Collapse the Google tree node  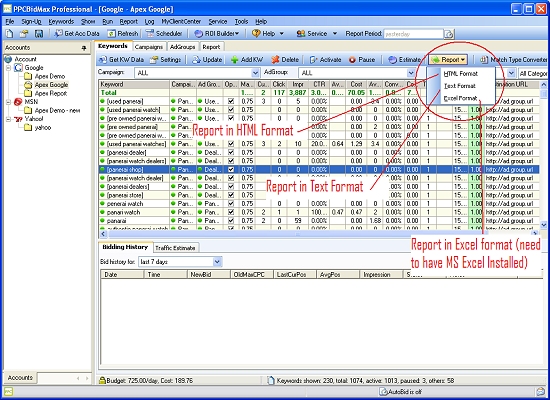click(x=8, y=68)
